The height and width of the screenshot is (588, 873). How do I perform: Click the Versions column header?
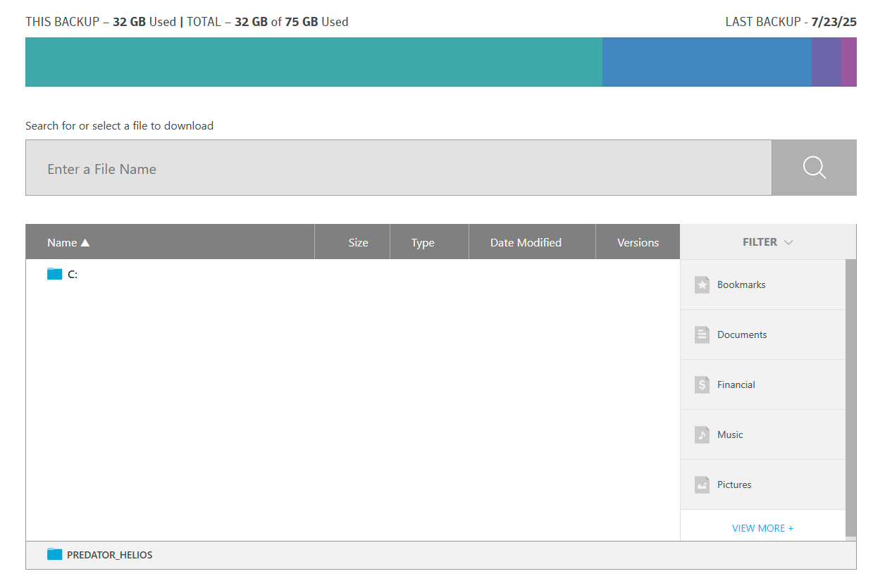tap(638, 242)
